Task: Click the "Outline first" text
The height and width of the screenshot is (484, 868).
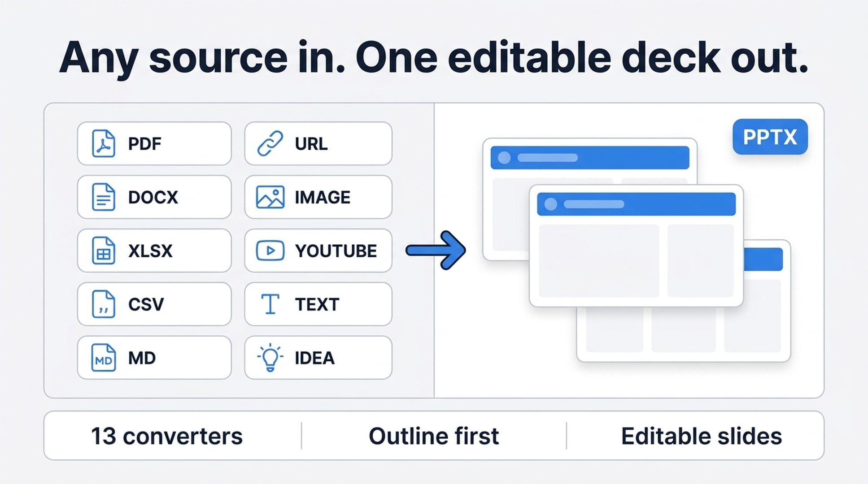Action: (434, 436)
